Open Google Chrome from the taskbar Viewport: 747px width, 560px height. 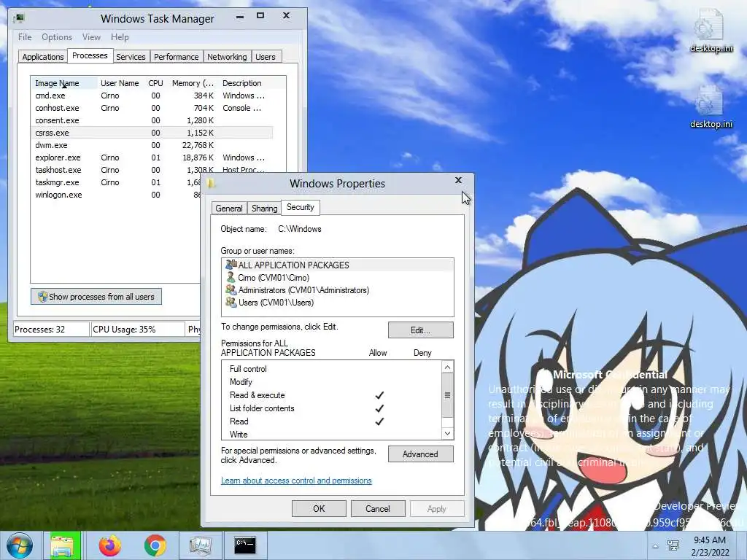coord(155,545)
